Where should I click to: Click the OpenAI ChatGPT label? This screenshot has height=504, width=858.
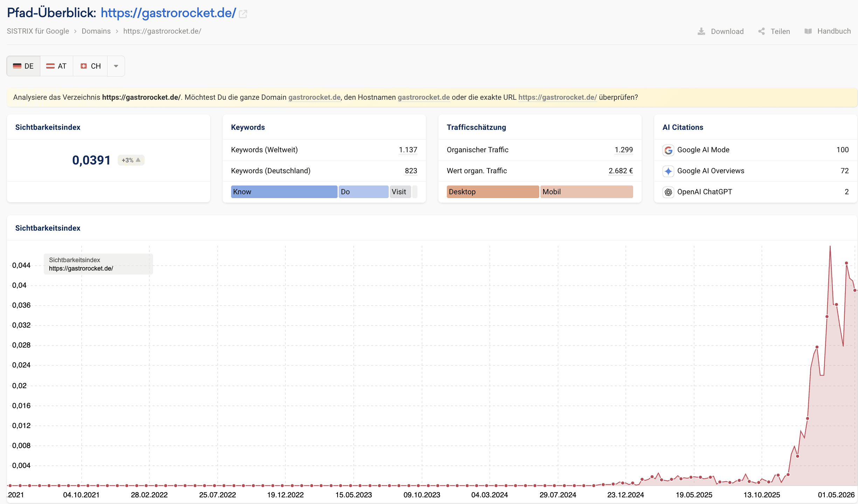pos(705,192)
